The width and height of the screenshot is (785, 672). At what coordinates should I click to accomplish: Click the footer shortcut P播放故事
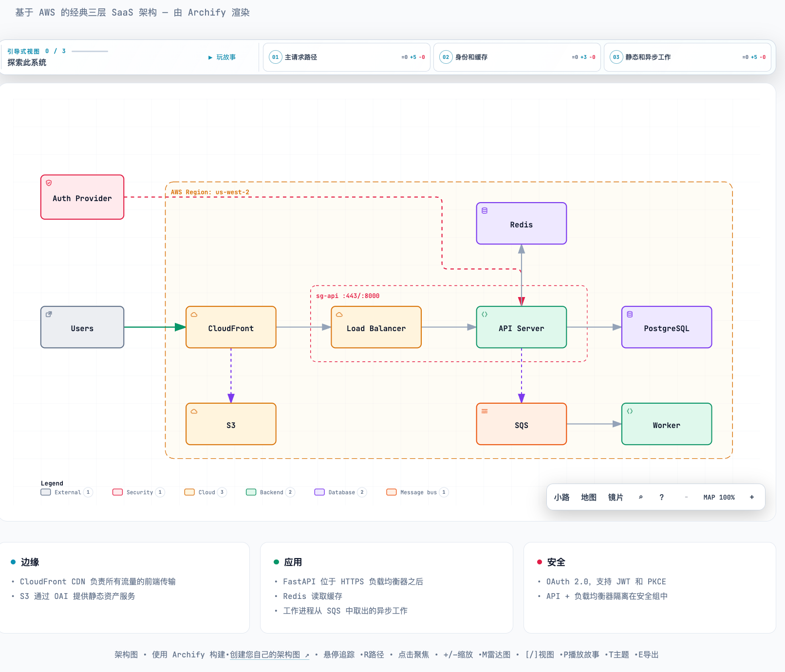pyautogui.click(x=581, y=655)
